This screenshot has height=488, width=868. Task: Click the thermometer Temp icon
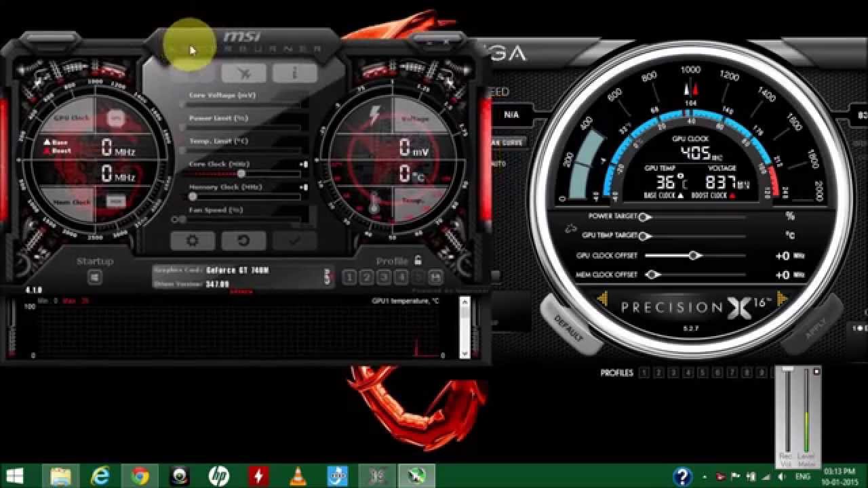click(374, 202)
